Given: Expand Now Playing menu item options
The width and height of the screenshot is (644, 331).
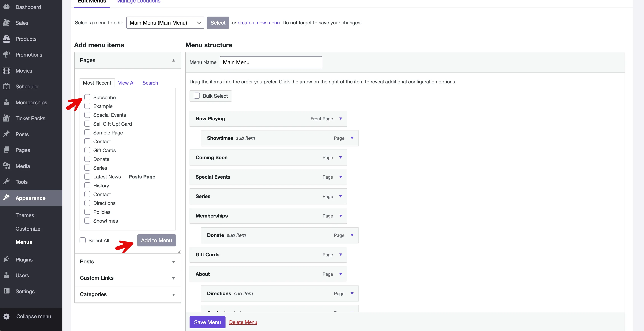Looking at the screenshot, I should click(x=340, y=119).
